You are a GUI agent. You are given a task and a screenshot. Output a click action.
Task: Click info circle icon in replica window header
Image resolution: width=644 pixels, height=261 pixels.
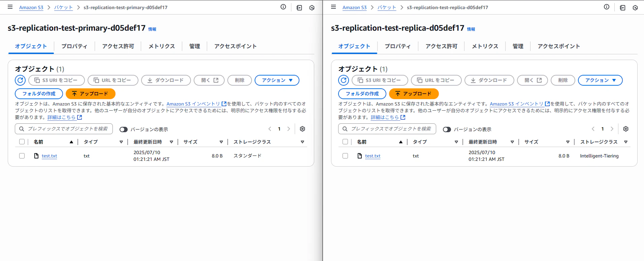point(607,7)
